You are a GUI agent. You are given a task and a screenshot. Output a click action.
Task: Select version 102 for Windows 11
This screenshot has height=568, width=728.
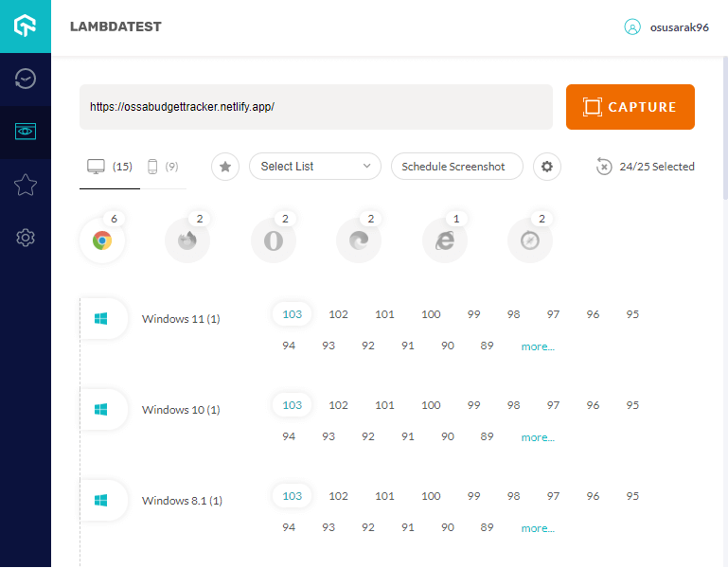tap(339, 314)
